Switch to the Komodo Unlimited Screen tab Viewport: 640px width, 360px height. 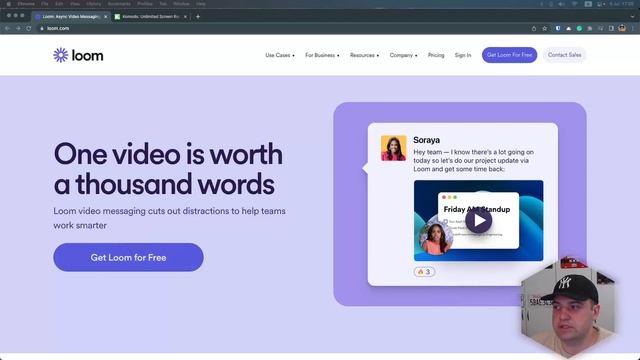(151, 17)
